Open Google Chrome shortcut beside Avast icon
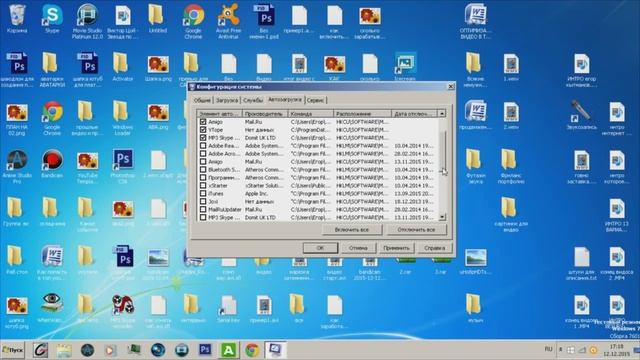This screenshot has height=360, width=640. (x=193, y=21)
